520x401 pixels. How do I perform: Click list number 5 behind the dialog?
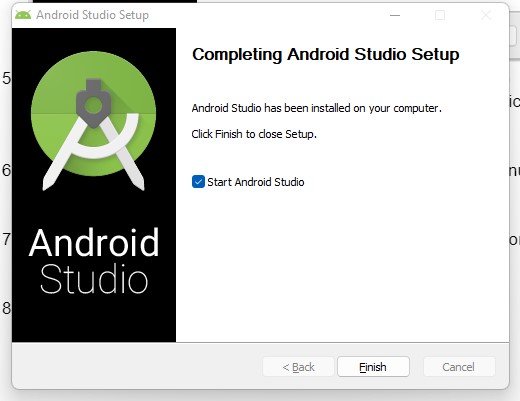click(x=6, y=78)
